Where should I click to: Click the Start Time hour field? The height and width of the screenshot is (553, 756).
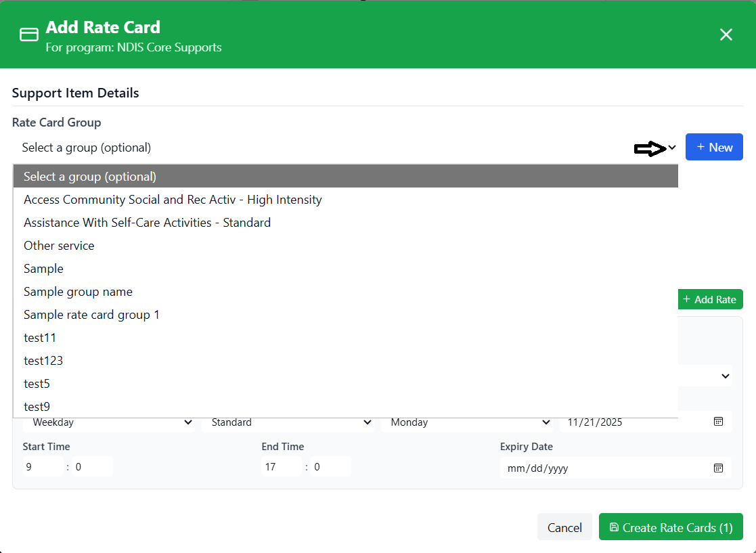coord(43,467)
